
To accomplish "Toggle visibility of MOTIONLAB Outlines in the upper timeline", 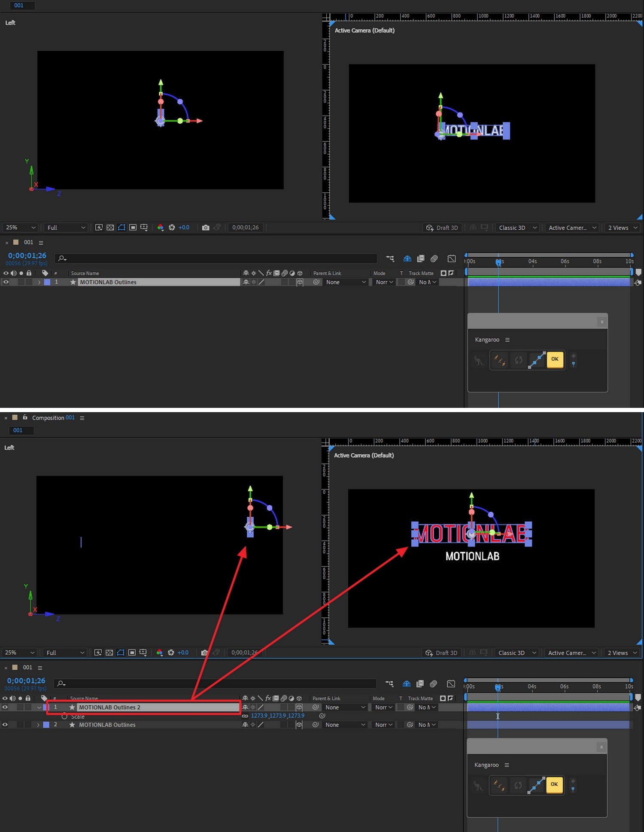I will [x=6, y=282].
